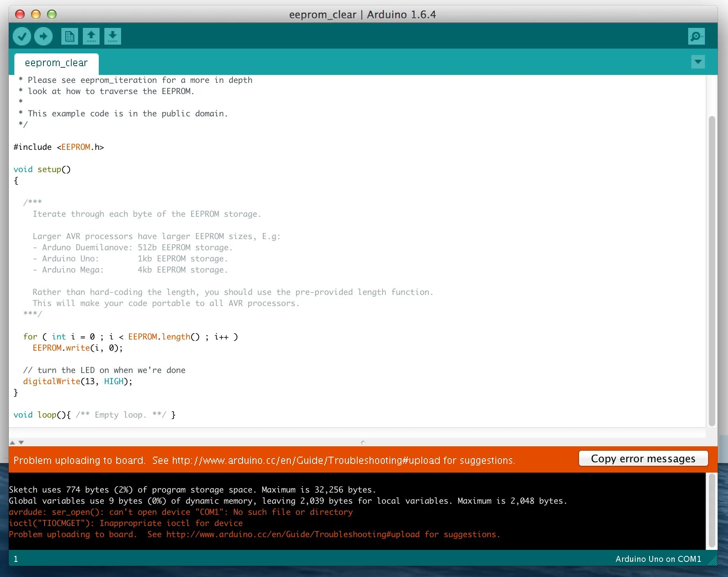728x577 pixels.
Task: Click the avrdude ser_open error line
Action: 181,512
